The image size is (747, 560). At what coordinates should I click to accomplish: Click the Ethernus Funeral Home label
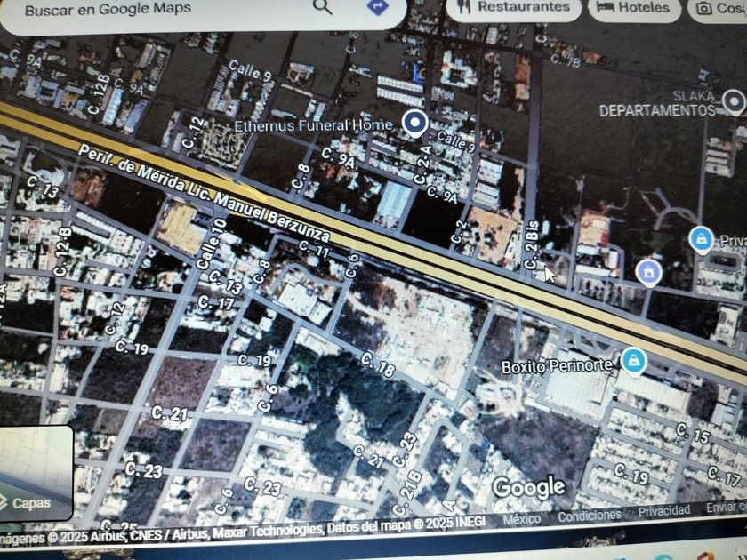point(314,125)
